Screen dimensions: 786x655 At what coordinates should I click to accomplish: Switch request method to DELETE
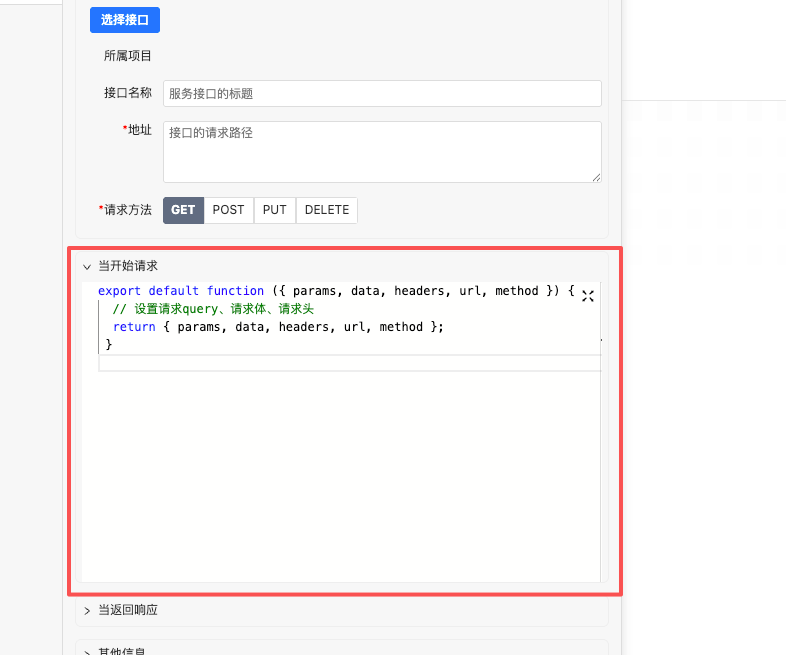[x=327, y=210]
